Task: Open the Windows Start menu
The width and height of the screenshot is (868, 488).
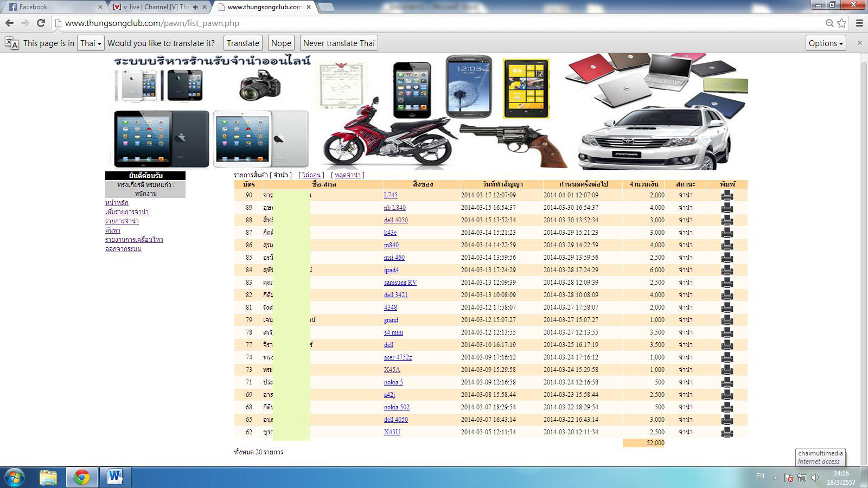Action: 15,477
